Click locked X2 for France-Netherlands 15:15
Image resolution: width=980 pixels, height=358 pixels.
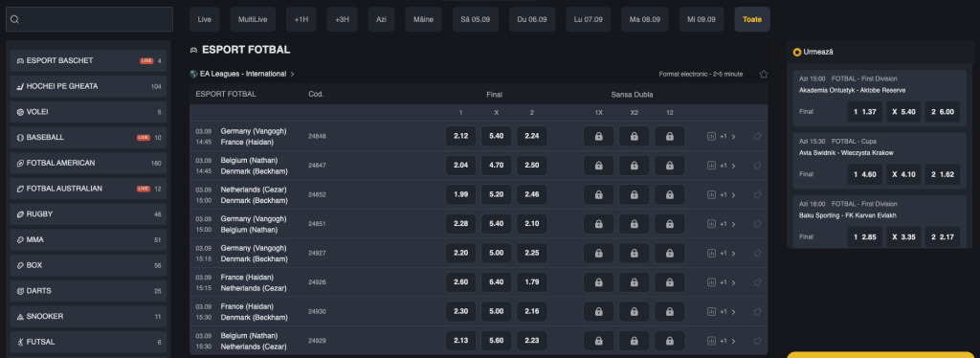(x=635, y=282)
